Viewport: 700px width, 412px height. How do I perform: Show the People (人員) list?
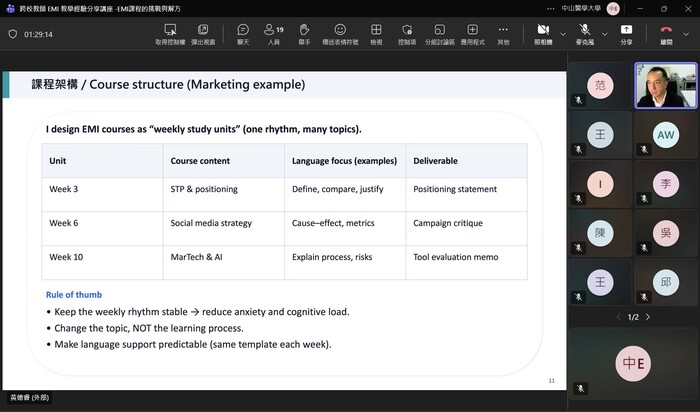[274, 31]
